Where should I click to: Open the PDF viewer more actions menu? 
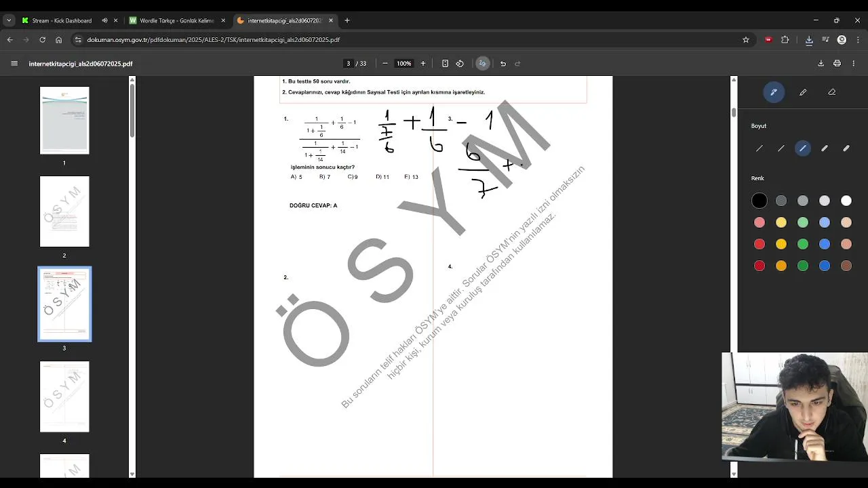coord(854,64)
